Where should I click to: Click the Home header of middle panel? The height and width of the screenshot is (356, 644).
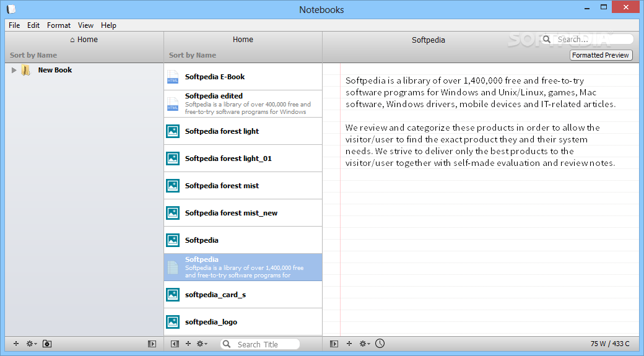click(x=243, y=40)
